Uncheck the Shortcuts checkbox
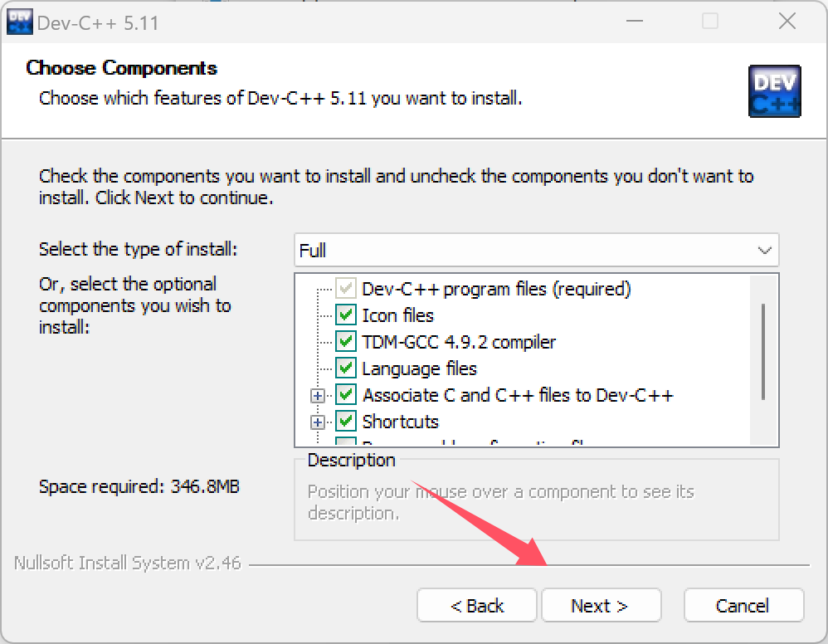Image resolution: width=828 pixels, height=644 pixels. click(346, 421)
